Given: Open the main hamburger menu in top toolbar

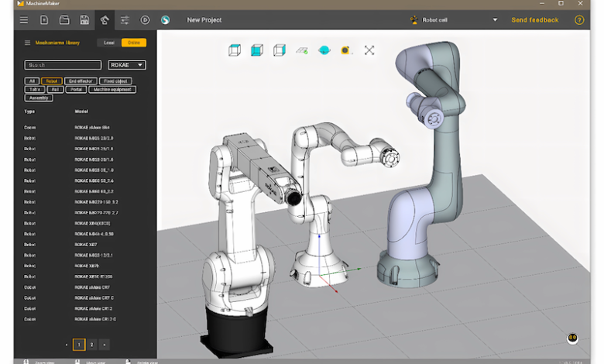Looking at the screenshot, I should 24,20.
